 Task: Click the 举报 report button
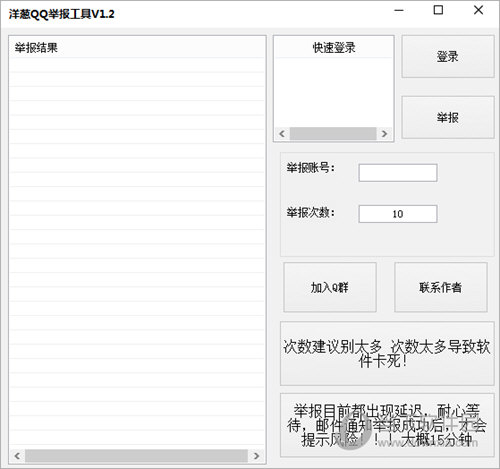click(448, 117)
